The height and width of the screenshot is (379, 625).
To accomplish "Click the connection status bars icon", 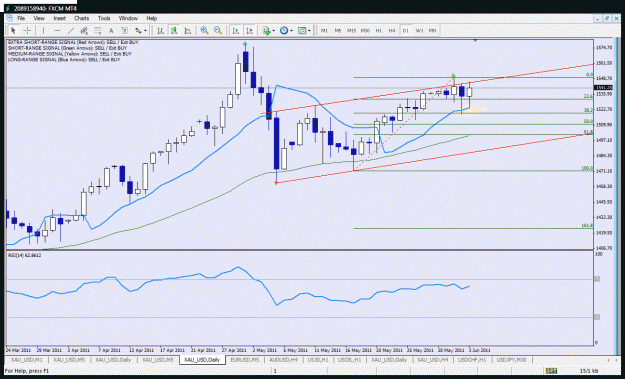I will click(552, 371).
